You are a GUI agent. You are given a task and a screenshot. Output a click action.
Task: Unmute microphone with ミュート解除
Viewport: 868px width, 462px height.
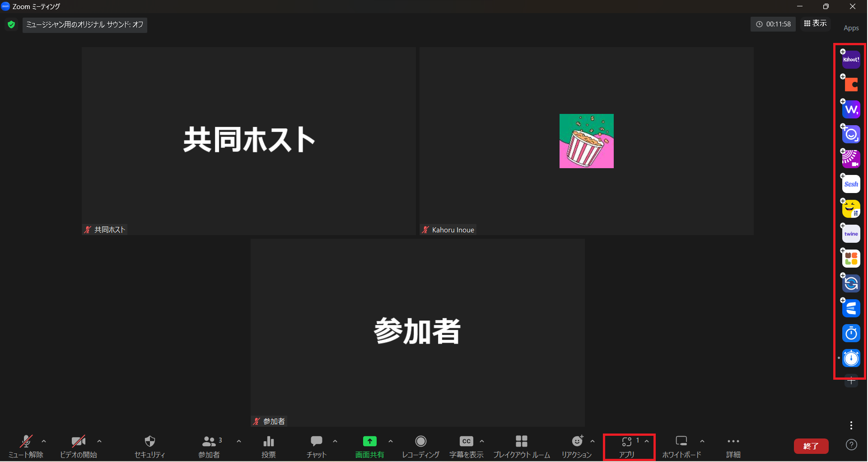(26, 446)
